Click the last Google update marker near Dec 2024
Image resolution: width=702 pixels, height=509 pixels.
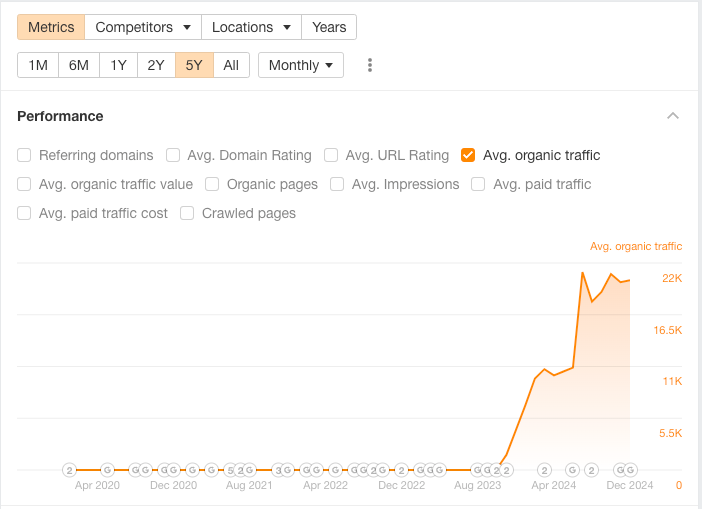[x=630, y=470]
